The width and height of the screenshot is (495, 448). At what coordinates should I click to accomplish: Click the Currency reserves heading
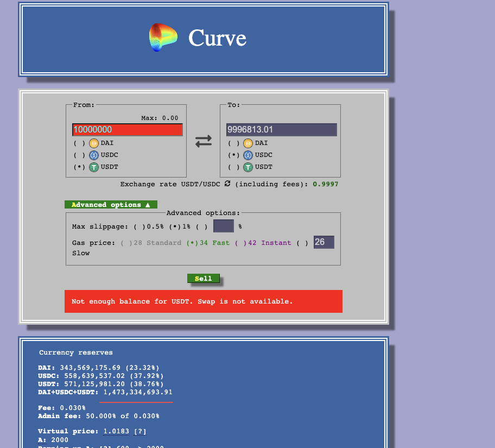76,352
